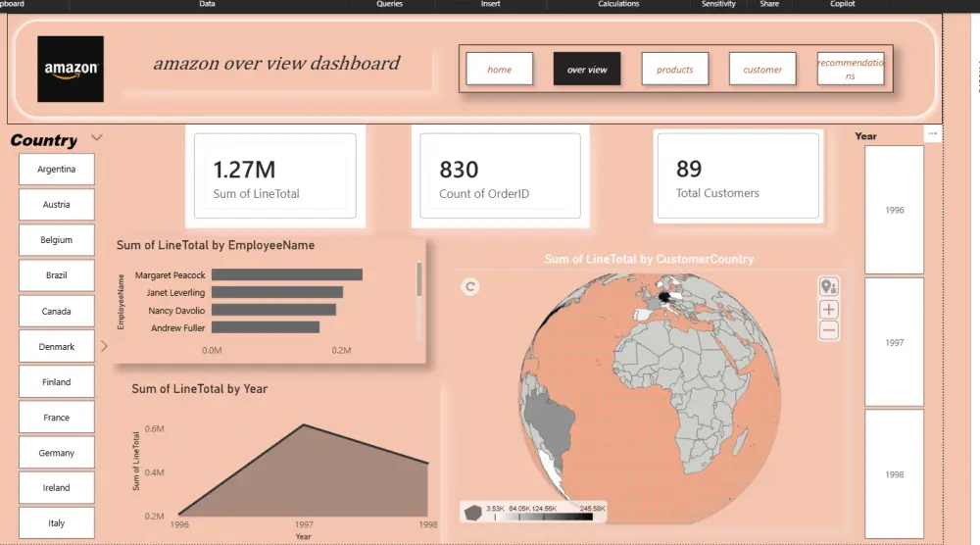Click the arrow next to the Denmark country button
This screenshot has height=545, width=980.
click(104, 346)
